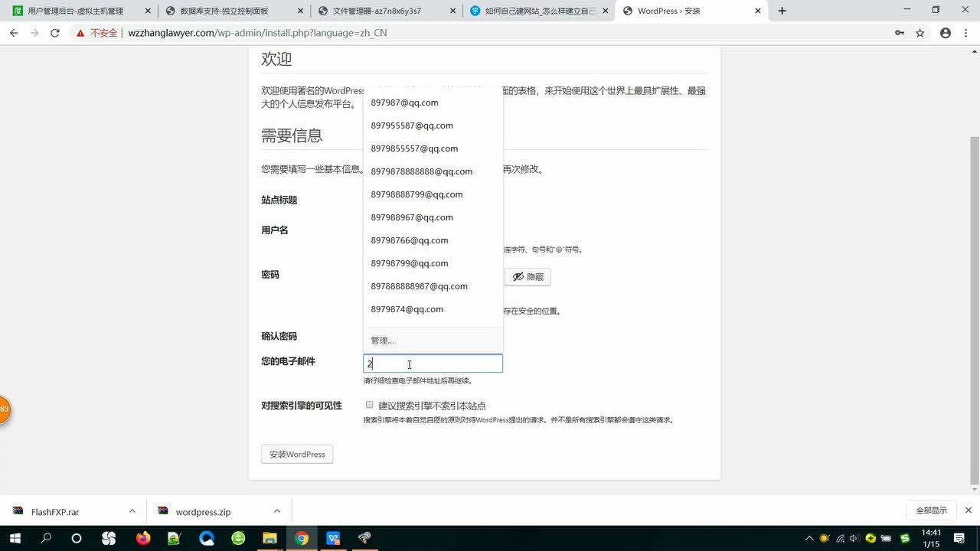This screenshot has width=980, height=551.
Task: Choose autofill suggestion 897987@qq.com
Action: pos(433,103)
